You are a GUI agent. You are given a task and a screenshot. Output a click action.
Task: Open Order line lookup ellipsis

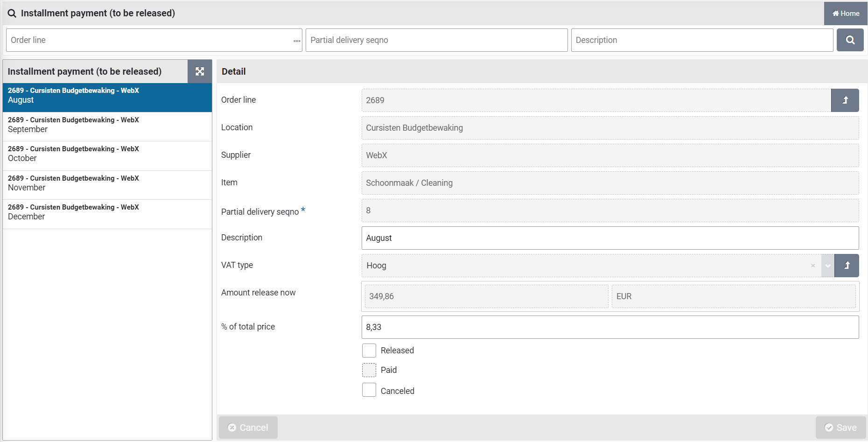pos(297,41)
